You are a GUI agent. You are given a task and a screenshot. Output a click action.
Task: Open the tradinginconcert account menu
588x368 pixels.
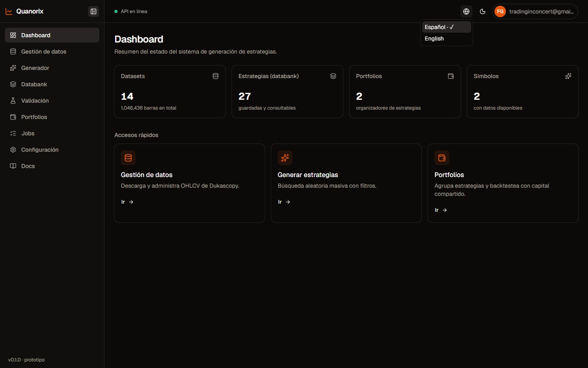click(x=535, y=11)
